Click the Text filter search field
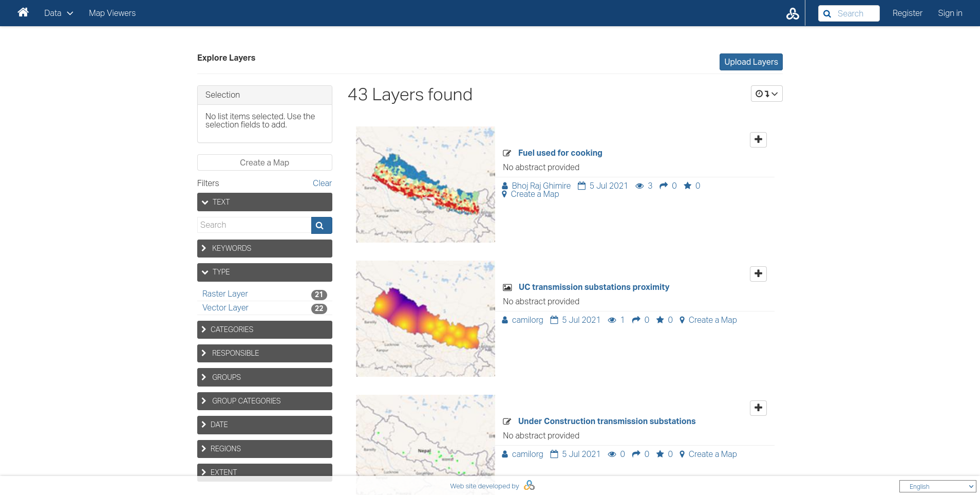Viewport: 980px width, 495px height. click(254, 225)
